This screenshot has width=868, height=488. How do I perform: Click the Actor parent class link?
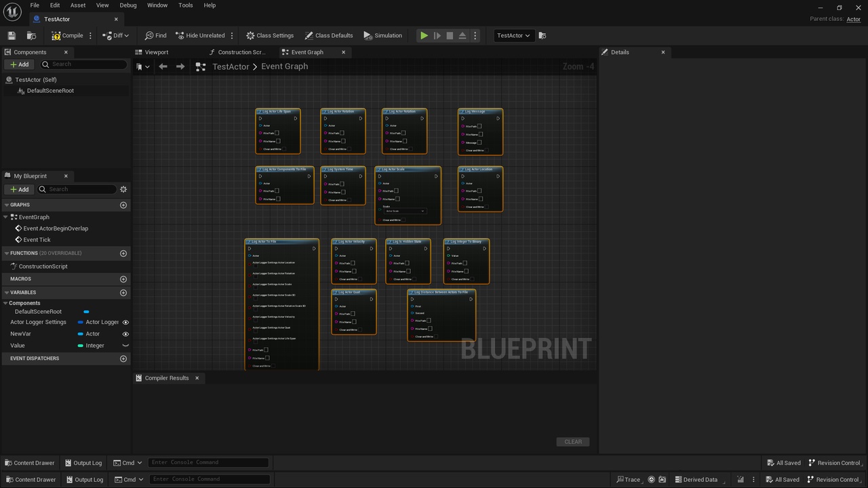point(854,19)
